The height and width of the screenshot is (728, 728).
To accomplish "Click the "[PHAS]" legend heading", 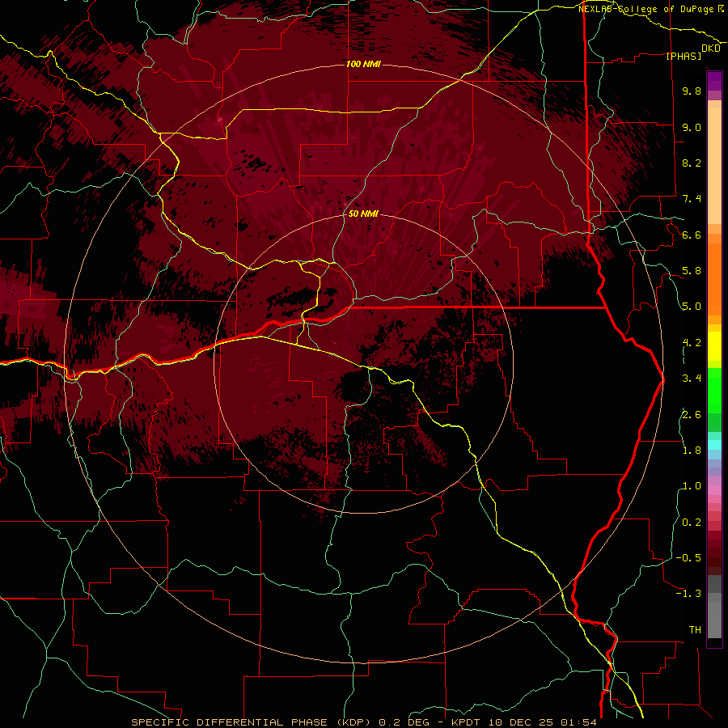I will [684, 56].
